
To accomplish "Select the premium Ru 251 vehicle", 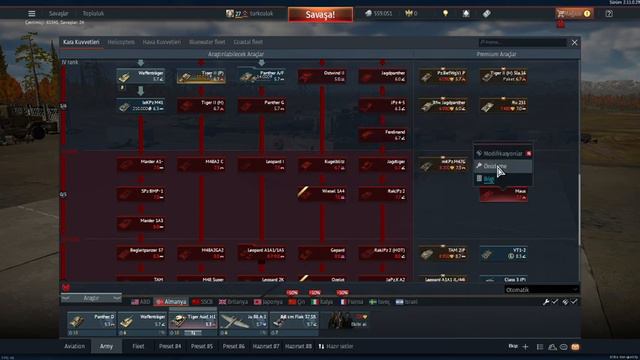I will coord(504,105).
